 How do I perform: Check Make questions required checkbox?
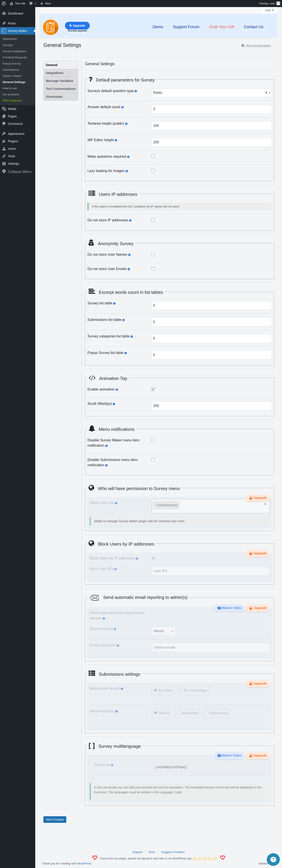click(153, 156)
